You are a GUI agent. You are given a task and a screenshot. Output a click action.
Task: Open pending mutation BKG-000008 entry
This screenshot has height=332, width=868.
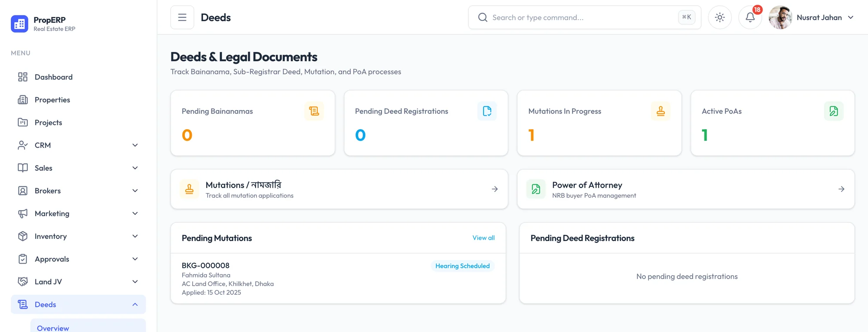click(338, 278)
